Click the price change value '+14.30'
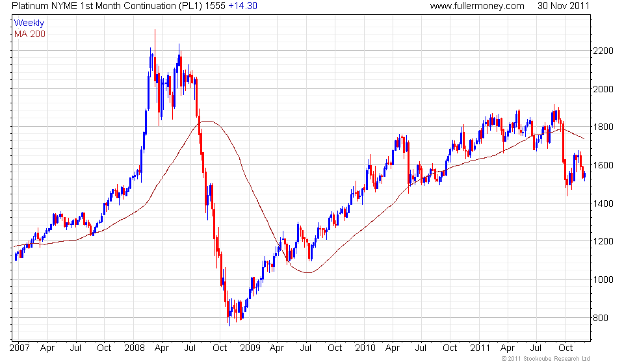The width and height of the screenshot is (624, 364). [x=242, y=6]
